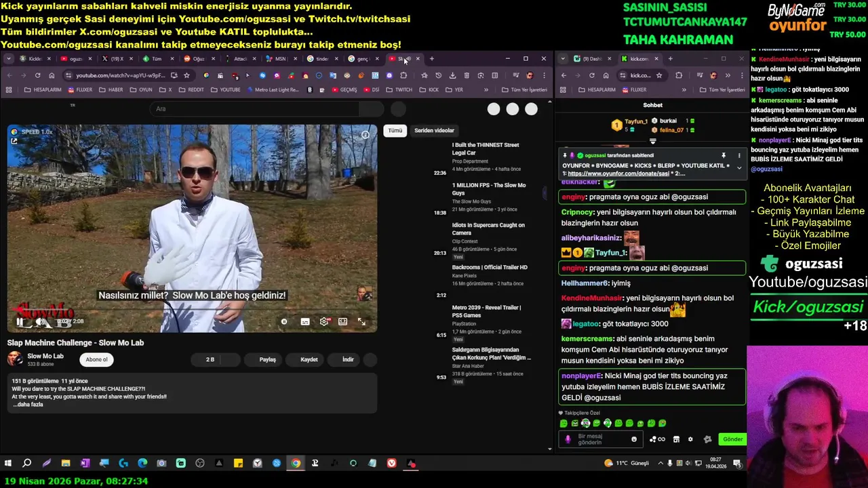This screenshot has width=868, height=488.
Task: Open Metro 2039 Reveal Trailer video
Action: (486, 311)
